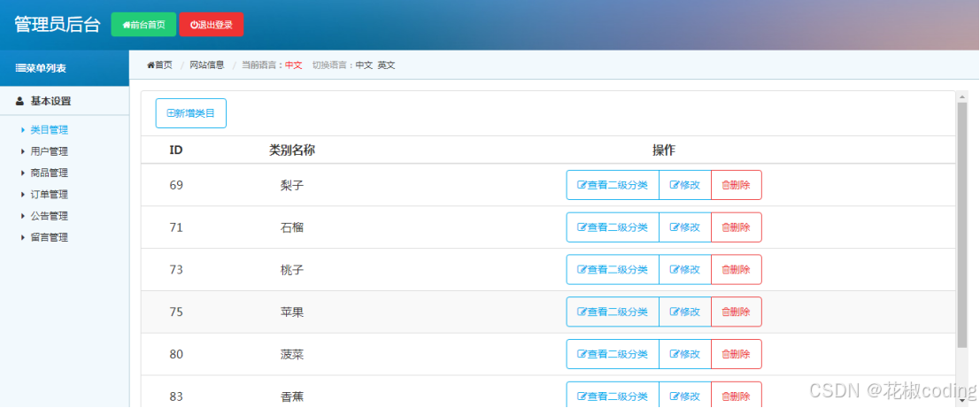
Task: Switch language to 中文
Action: click(364, 65)
